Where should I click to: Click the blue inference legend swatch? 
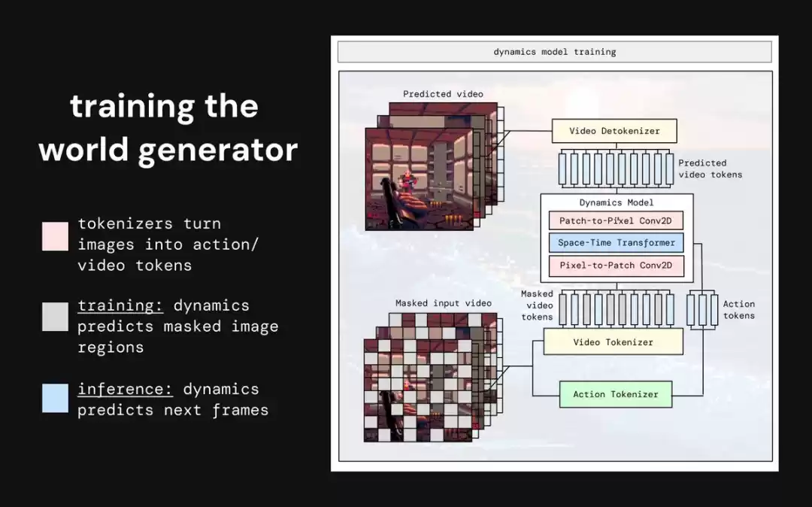tap(56, 398)
